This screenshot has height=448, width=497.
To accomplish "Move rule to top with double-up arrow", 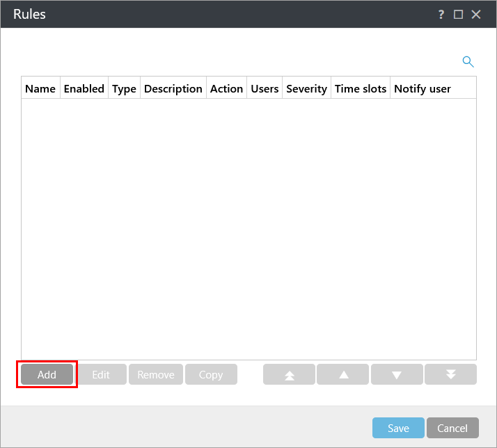I will pyautogui.click(x=289, y=374).
